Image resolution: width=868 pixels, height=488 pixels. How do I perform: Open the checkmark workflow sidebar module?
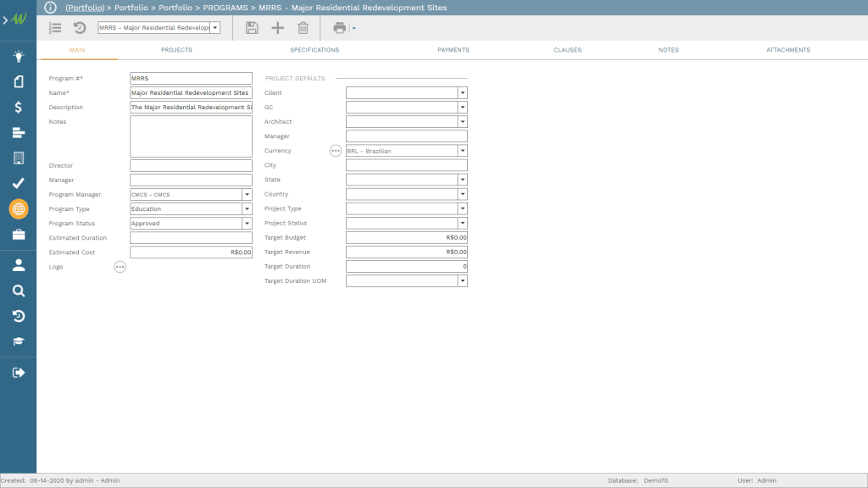tap(19, 183)
